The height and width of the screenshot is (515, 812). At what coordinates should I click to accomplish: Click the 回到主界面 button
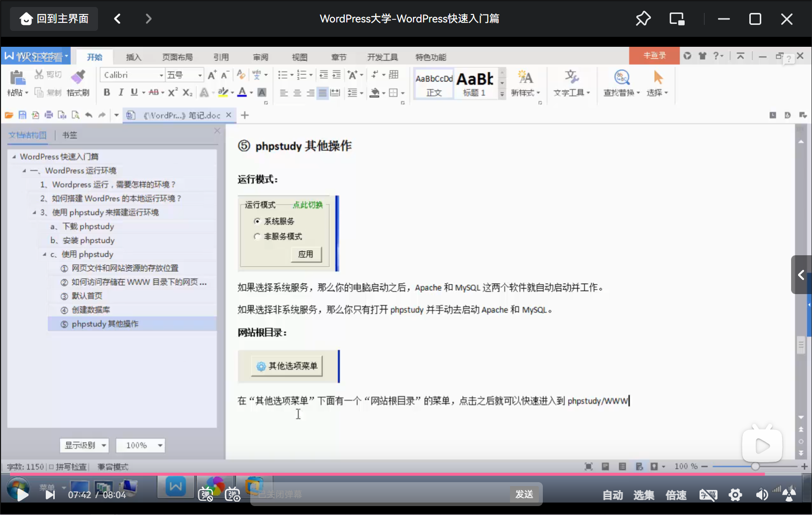coord(54,19)
